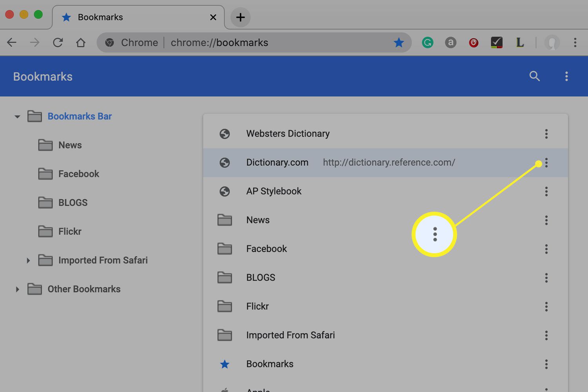Click the Chrome site-info chip in the address bar
This screenshot has width=588, height=392.
(132, 42)
